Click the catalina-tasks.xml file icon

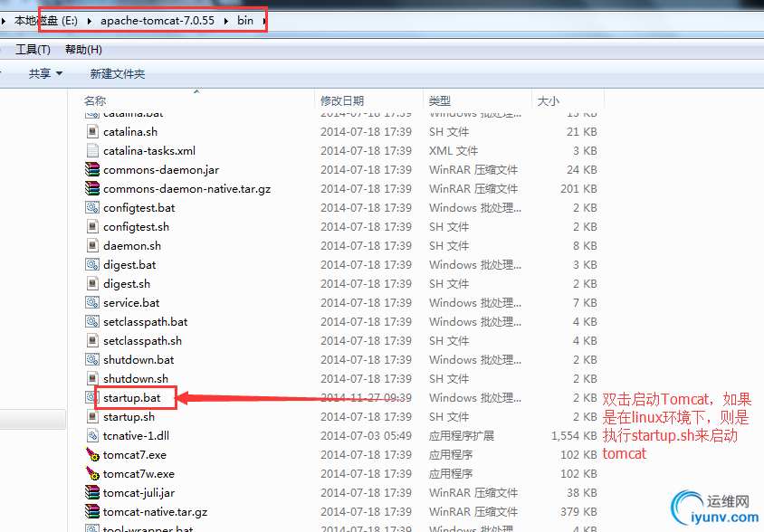pos(92,150)
